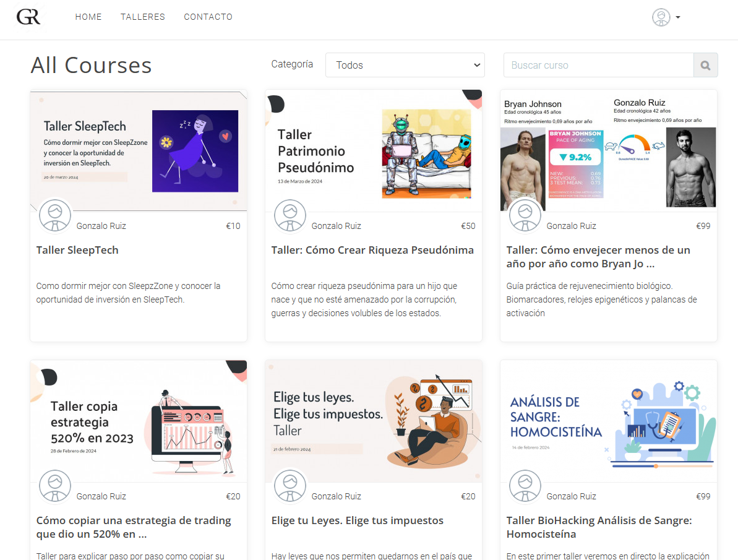Click instructor avatar on trading strategy card
The width and height of the screenshot is (738, 560).
point(55,486)
